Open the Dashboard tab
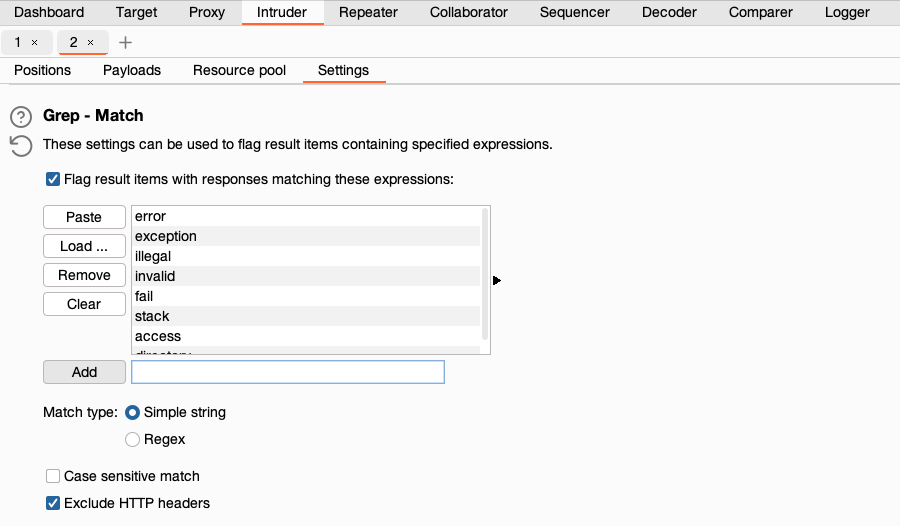Screen dimensions: 900x526 point(49,12)
